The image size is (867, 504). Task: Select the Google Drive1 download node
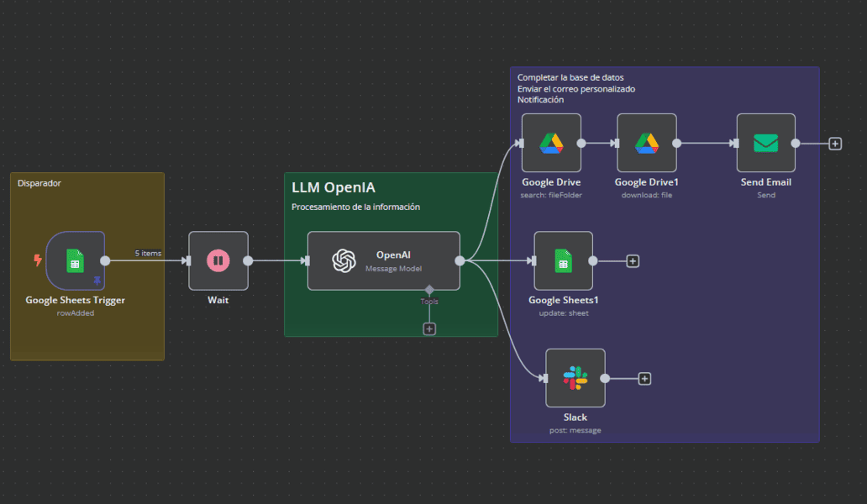[x=647, y=143]
